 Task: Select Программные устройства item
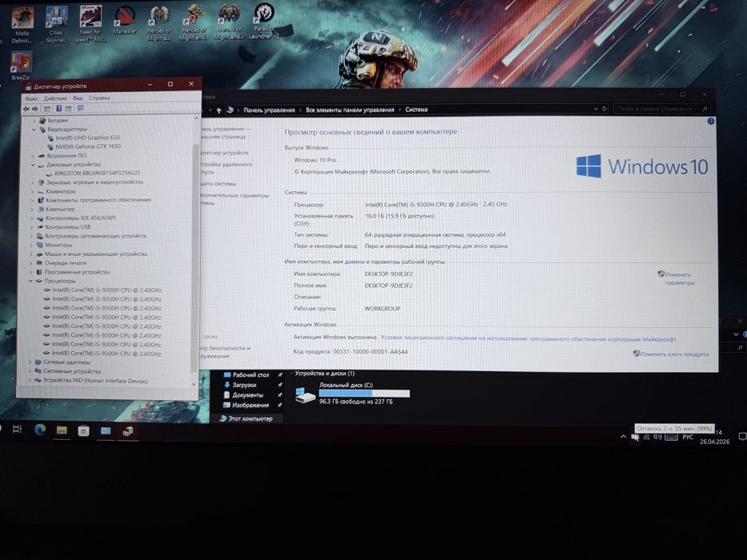72,272
